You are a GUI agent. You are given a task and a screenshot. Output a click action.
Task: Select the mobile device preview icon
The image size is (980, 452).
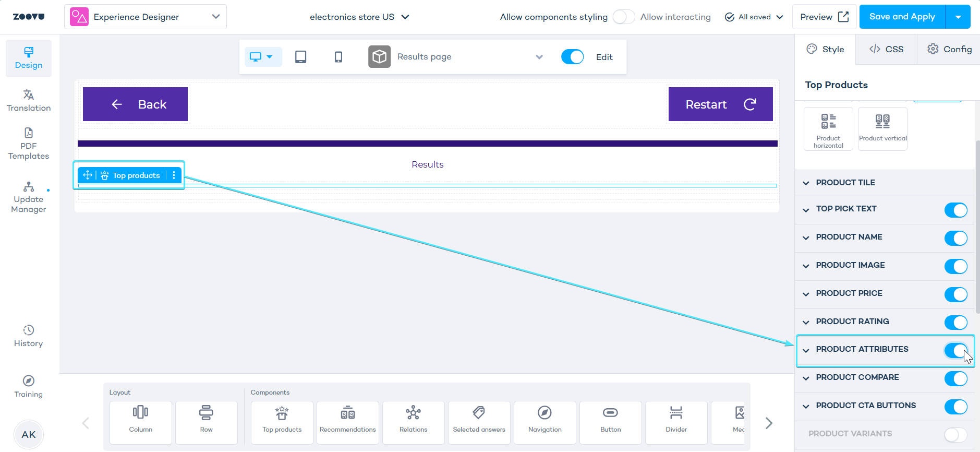(x=338, y=57)
